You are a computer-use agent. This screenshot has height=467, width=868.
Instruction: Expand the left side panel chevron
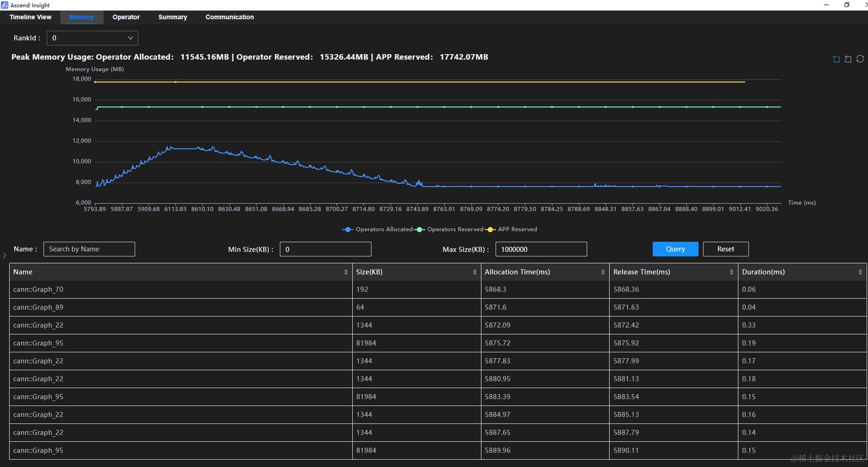tap(5, 256)
